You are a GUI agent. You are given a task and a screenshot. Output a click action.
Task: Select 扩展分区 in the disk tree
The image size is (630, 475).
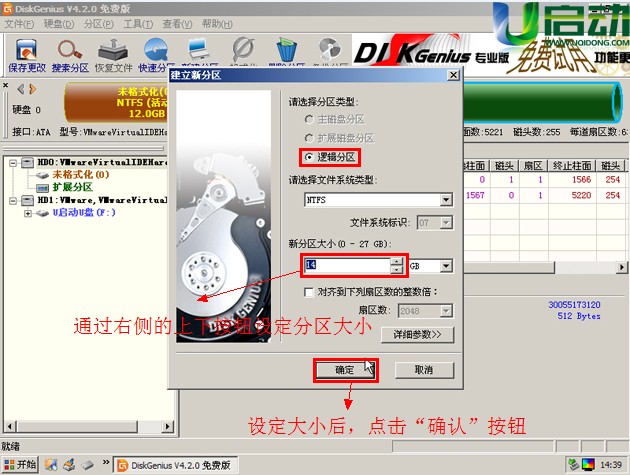coord(72,188)
